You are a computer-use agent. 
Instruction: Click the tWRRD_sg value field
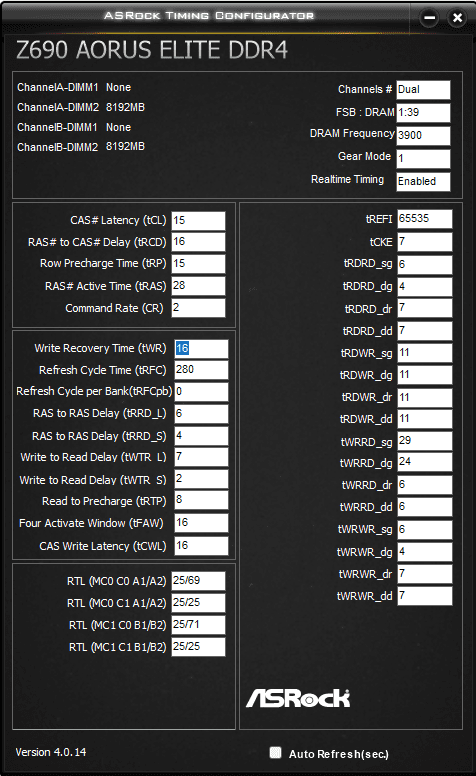[x=425, y=441]
